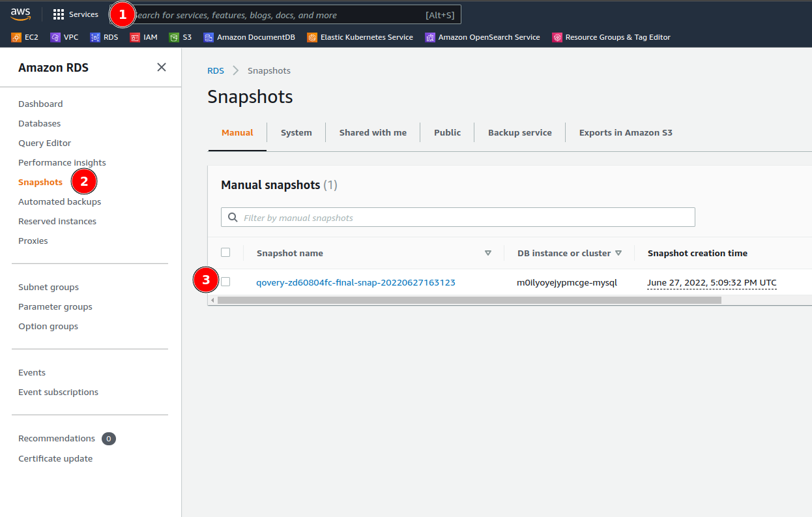Open the VPC service shortcut
Viewport: 812px width, 517px height.
(x=64, y=37)
